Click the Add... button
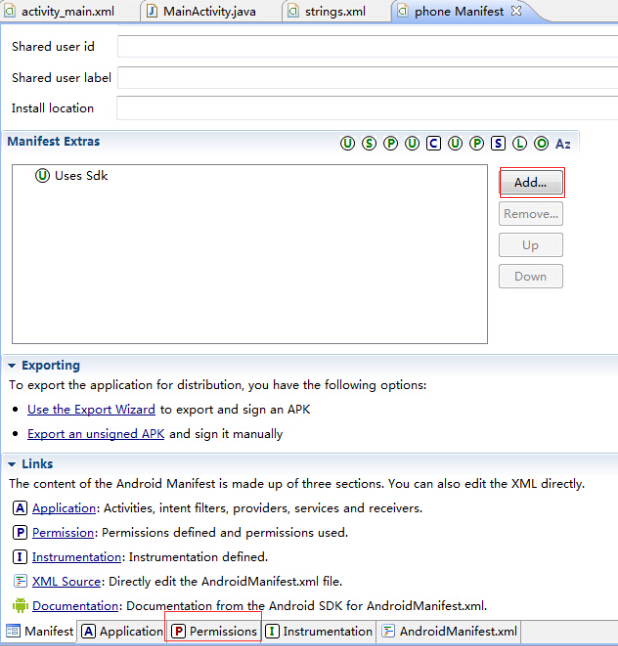Viewport: 618px width, 646px height. point(531,183)
